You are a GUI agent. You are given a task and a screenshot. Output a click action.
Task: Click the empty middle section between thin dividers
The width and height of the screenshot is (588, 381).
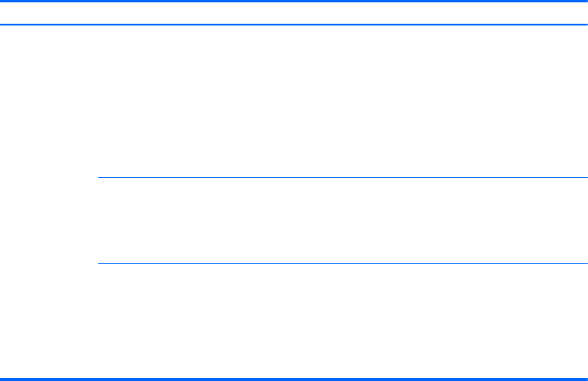click(343, 220)
